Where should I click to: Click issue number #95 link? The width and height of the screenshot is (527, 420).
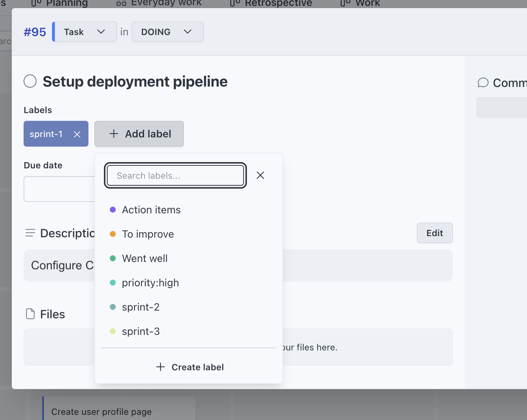point(35,32)
